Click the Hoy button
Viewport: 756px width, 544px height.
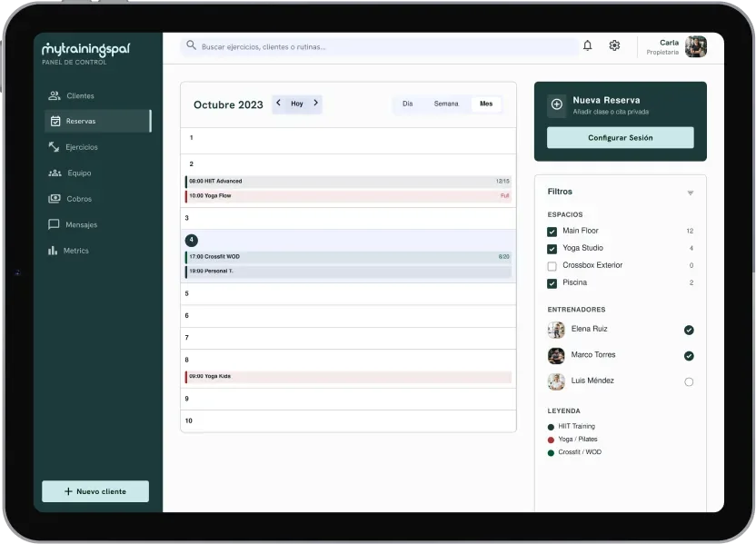coord(297,104)
